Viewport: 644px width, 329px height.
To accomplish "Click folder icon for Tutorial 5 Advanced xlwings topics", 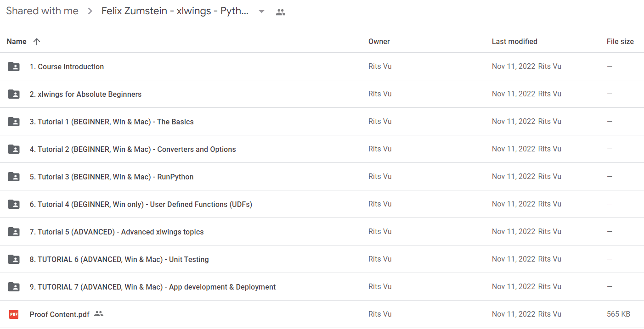I will click(14, 232).
